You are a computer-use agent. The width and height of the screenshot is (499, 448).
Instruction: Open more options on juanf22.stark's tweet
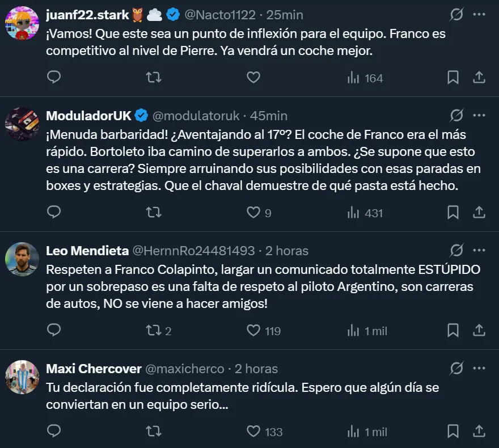click(x=479, y=14)
